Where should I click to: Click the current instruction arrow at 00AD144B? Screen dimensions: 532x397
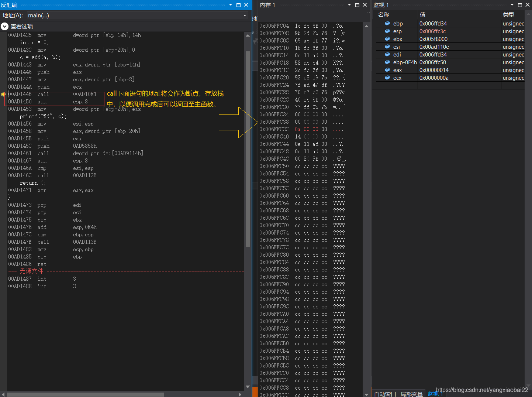(x=3, y=94)
